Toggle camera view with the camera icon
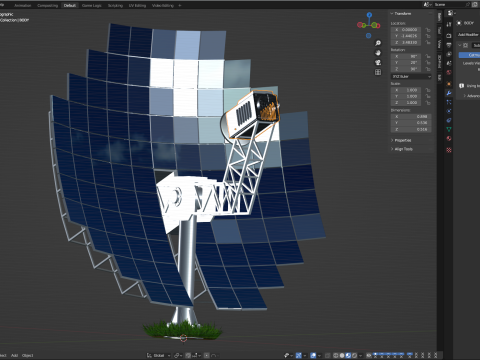Screen dimensions: 480x360 [x=378, y=62]
